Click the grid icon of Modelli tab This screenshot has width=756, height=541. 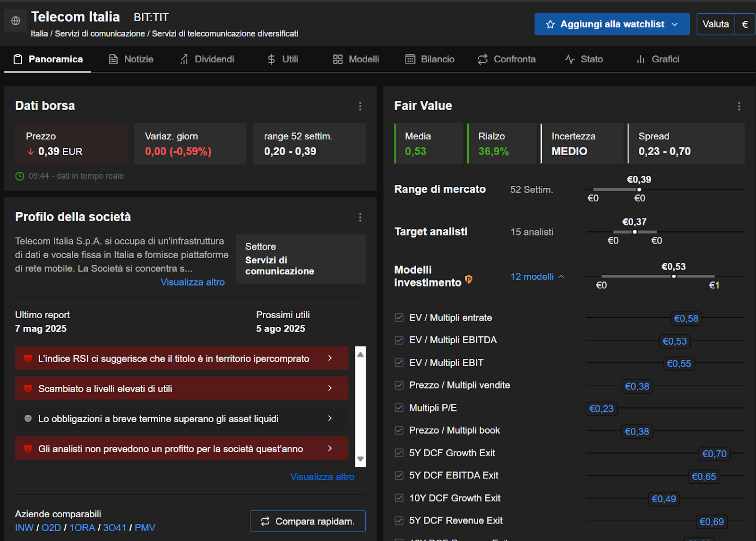(337, 59)
